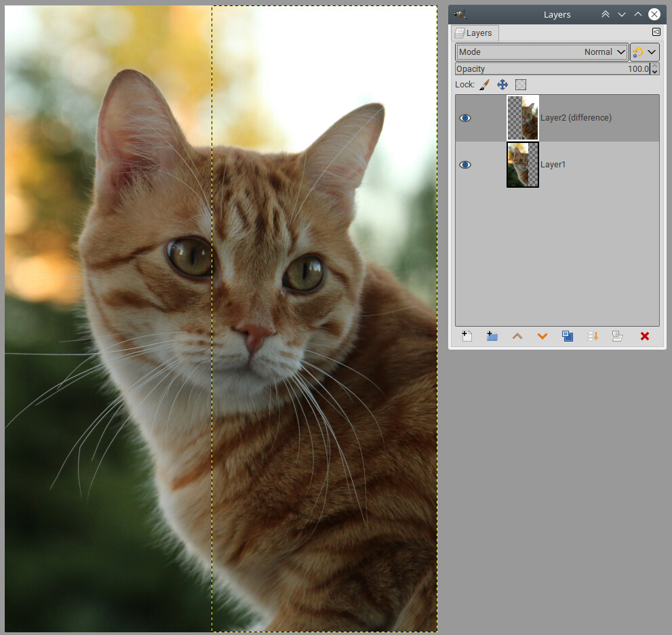Enable lock position and size
Image resolution: width=672 pixels, height=635 pixels.
tap(502, 85)
